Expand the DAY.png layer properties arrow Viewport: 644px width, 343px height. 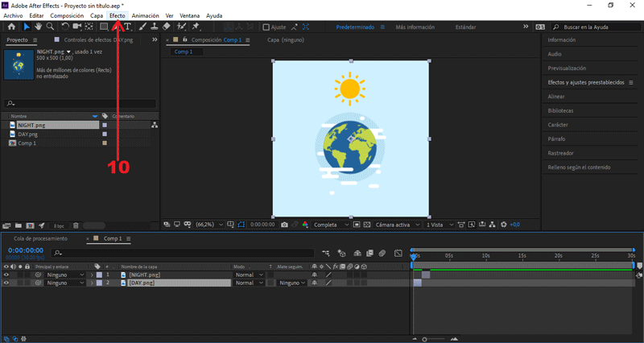pyautogui.click(x=92, y=283)
